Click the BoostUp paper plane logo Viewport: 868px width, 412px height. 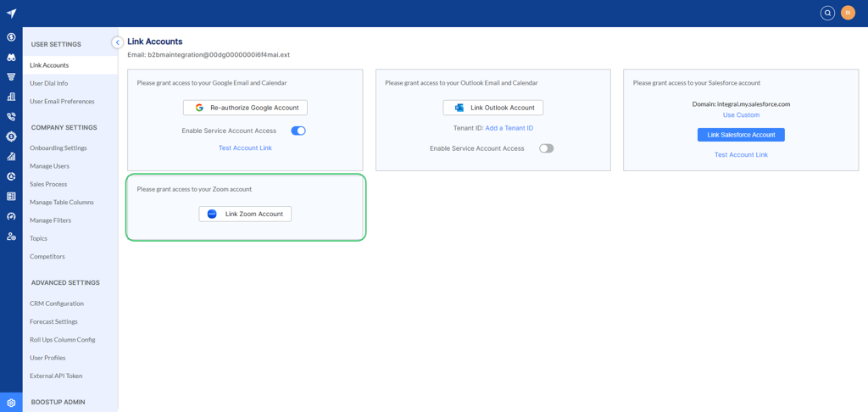tap(11, 14)
